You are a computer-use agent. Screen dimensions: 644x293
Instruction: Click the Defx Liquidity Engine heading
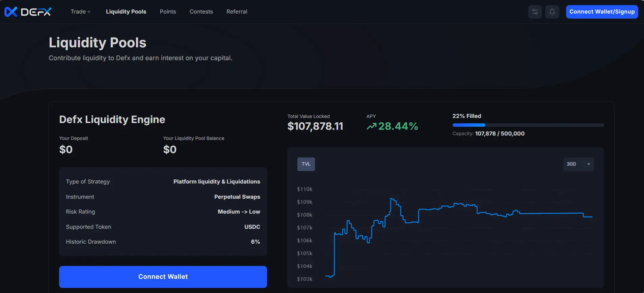(x=112, y=120)
